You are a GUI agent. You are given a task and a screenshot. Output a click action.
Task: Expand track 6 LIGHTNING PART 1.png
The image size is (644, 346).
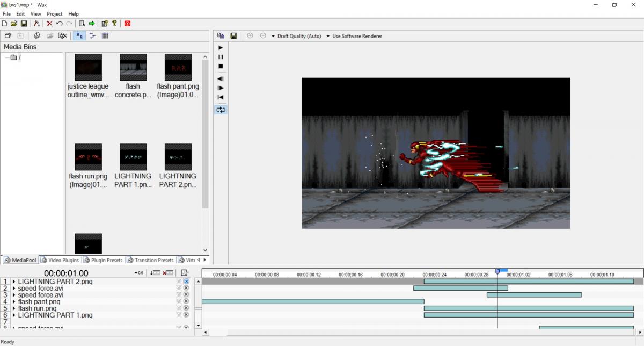pyautogui.click(x=14, y=315)
